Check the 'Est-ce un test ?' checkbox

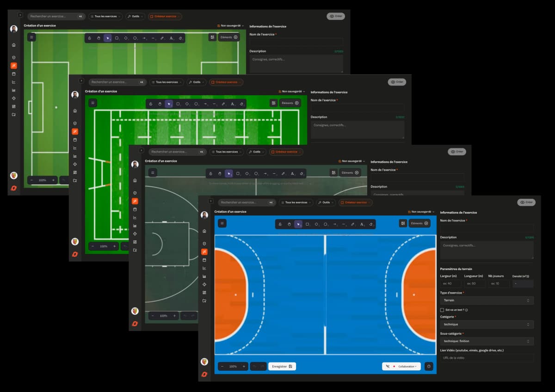pyautogui.click(x=442, y=310)
